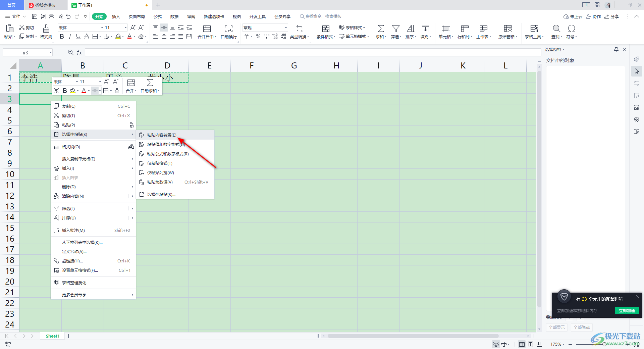
Task: Choose Format Cells (设置单元格格式) in context menu
Action: pos(93,270)
